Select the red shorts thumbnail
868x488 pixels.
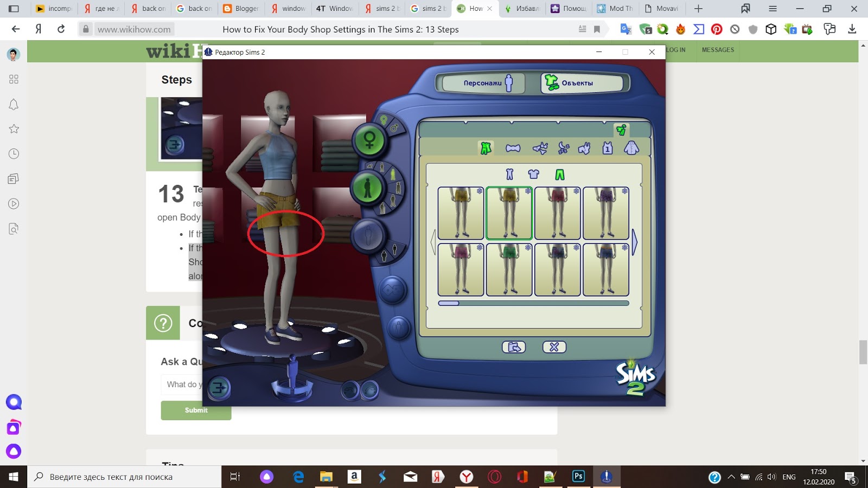click(x=557, y=213)
